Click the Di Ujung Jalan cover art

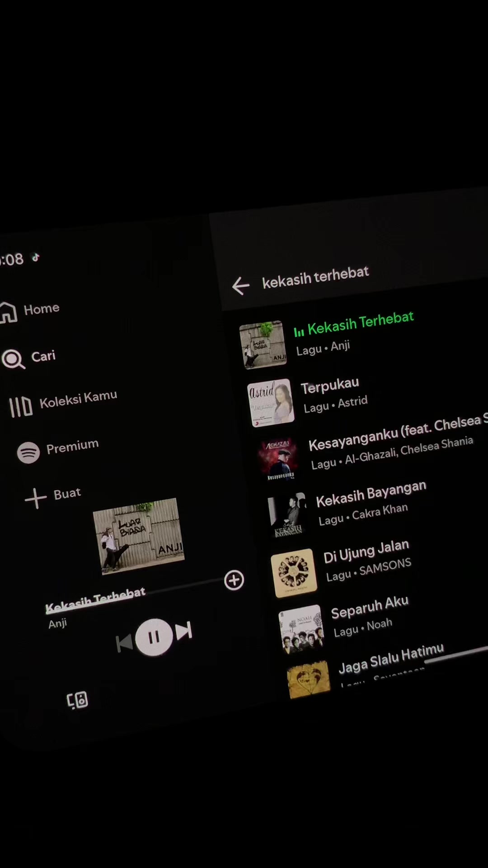click(294, 573)
